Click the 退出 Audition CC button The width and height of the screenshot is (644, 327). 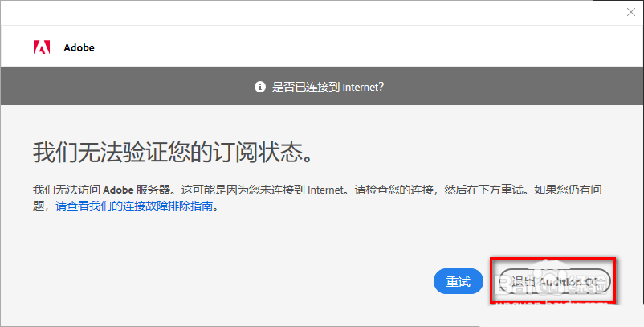[554, 281]
